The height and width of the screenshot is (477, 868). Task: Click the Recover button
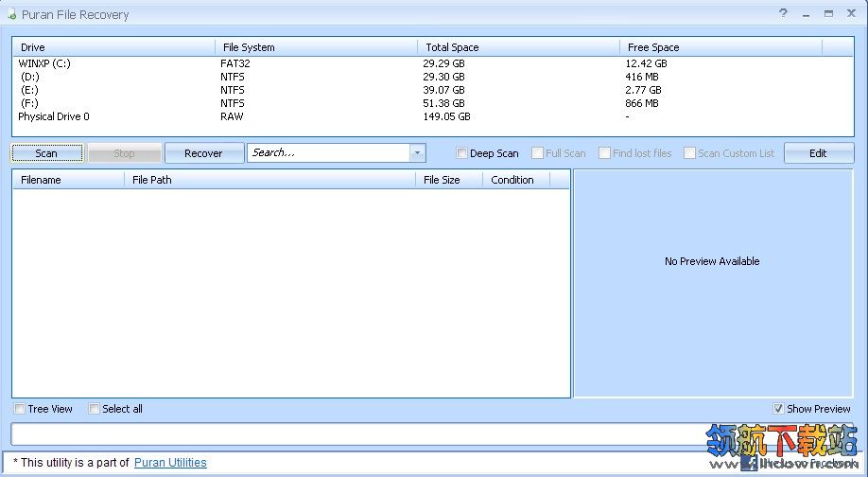tap(203, 153)
